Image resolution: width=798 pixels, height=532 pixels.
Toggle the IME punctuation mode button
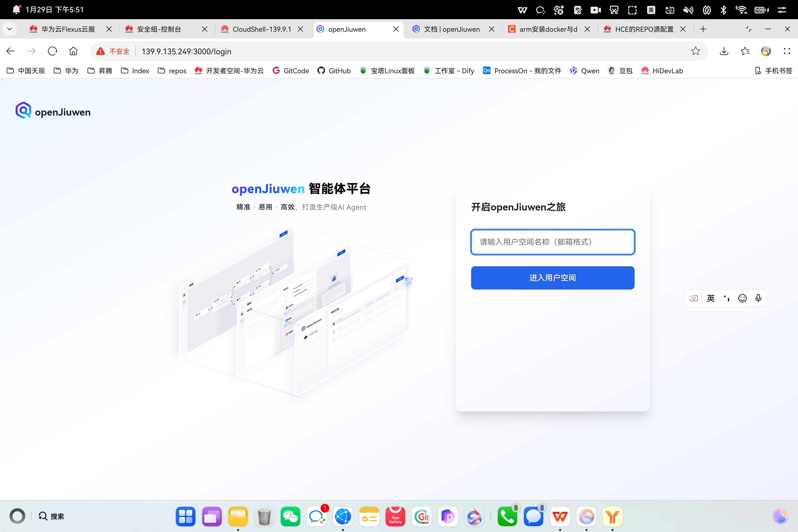coord(727,298)
